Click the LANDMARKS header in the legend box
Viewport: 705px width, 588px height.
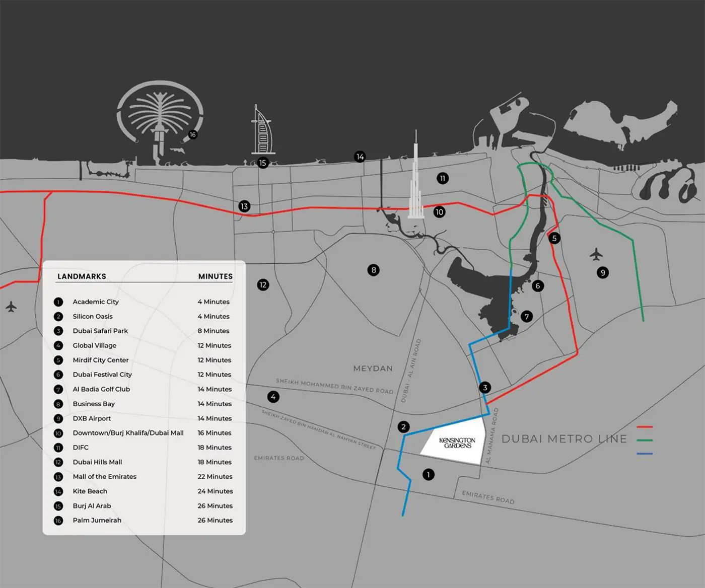[82, 276]
